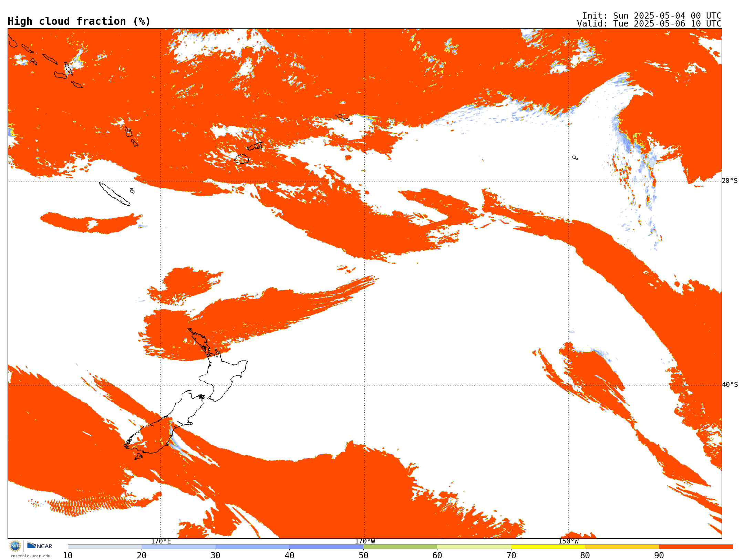Click the New Caledonia island outline
The height and width of the screenshot is (560, 744).
pos(114,194)
